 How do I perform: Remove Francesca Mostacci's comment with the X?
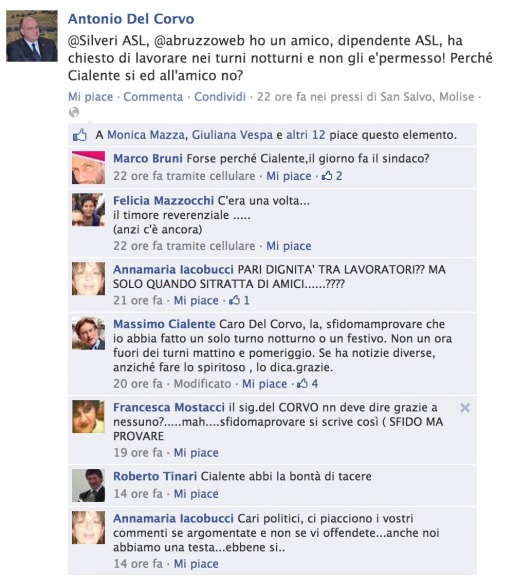(x=465, y=408)
